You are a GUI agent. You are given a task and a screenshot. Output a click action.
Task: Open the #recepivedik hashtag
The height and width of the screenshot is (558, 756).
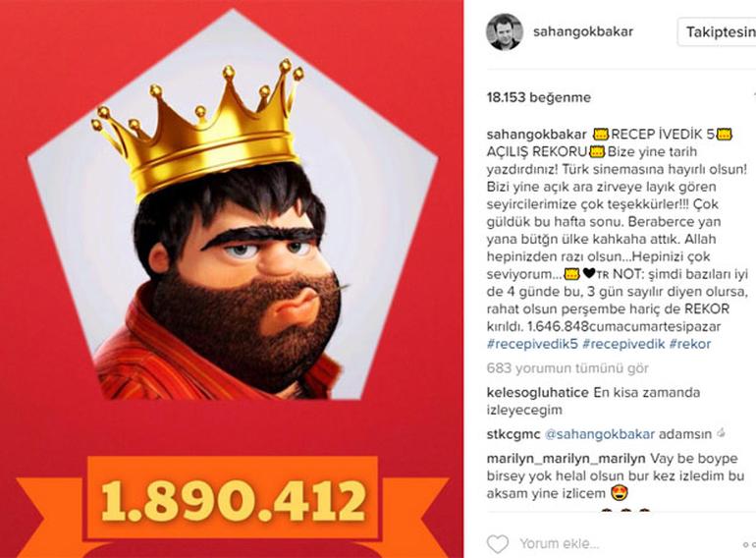coord(623,344)
